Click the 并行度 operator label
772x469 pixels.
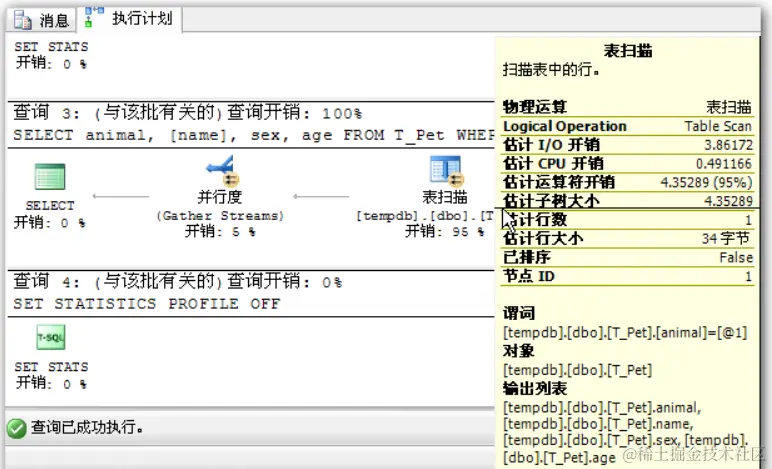point(220,197)
